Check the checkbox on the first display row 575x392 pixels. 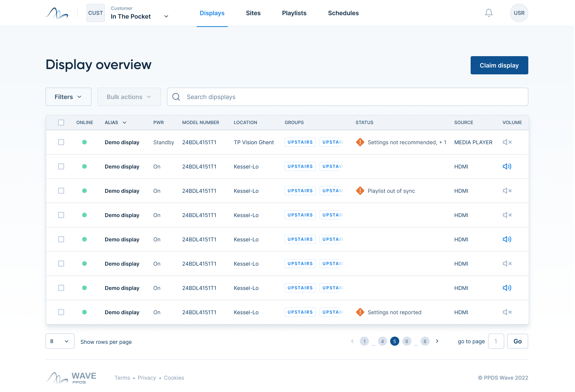[61, 142]
